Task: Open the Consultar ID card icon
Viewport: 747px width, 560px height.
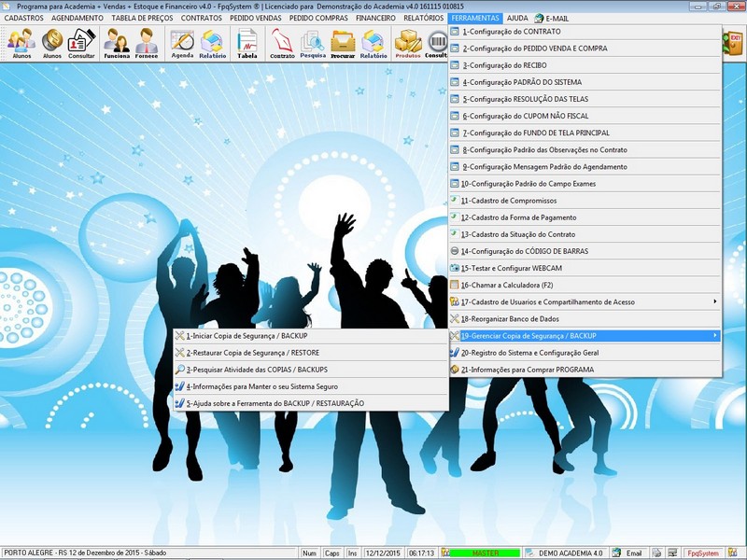Action: point(81,43)
